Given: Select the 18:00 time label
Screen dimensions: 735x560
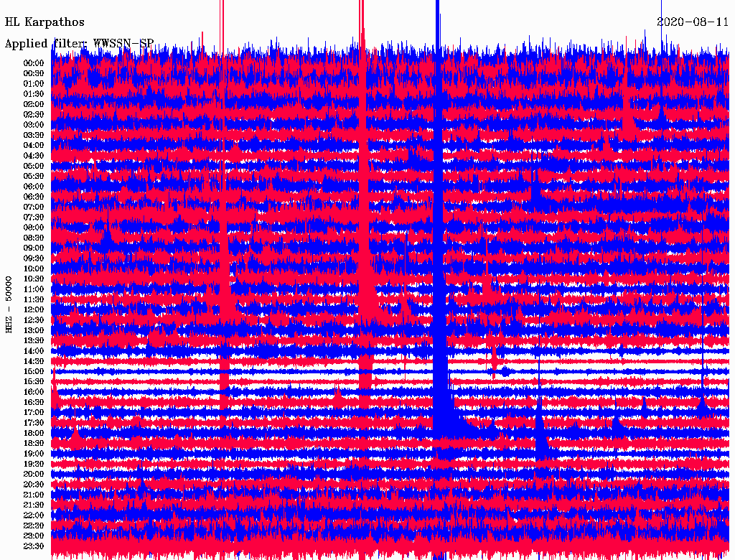Looking at the screenshot, I should click(34, 434).
